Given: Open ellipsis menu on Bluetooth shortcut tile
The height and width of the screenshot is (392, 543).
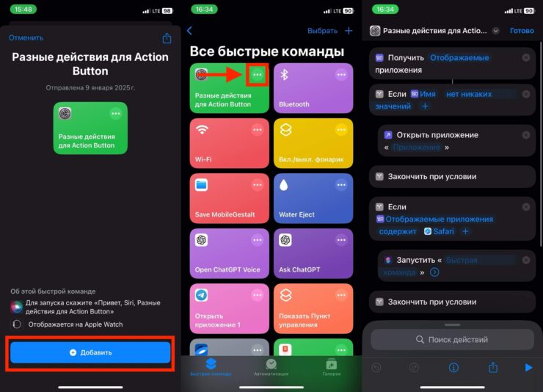Looking at the screenshot, I should tap(340, 75).
